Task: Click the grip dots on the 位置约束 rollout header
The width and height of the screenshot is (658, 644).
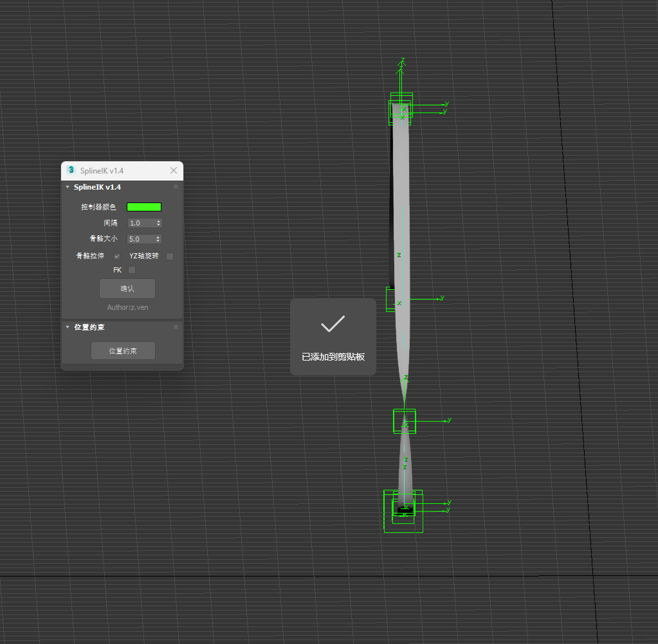Action: [x=175, y=326]
